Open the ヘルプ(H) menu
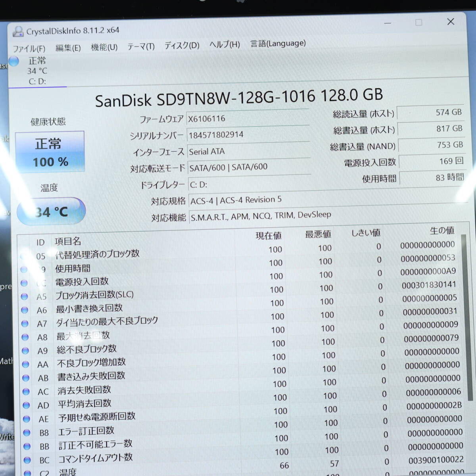 225,44
